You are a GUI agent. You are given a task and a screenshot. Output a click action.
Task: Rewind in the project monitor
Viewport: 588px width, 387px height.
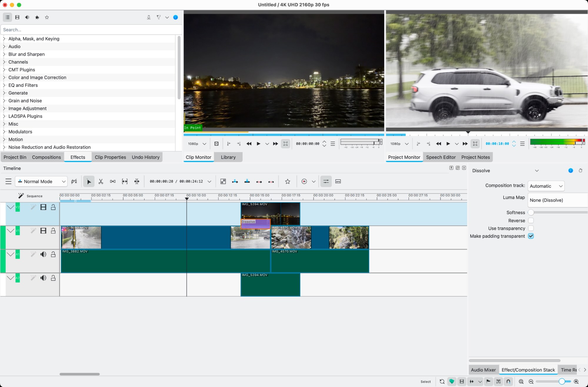438,144
